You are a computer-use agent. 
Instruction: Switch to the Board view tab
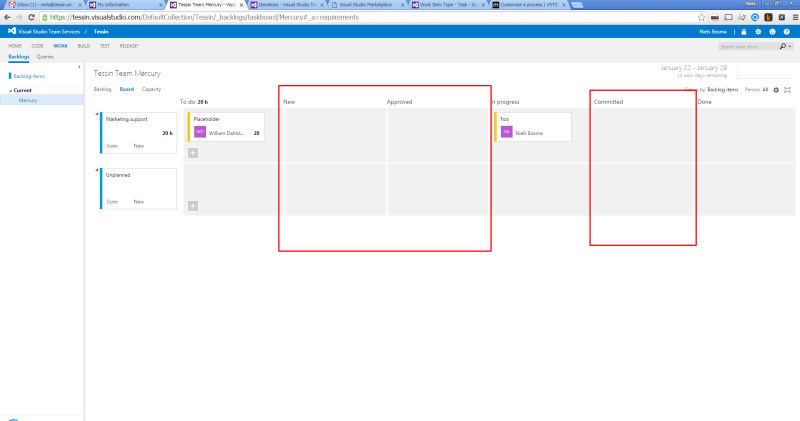[127, 89]
